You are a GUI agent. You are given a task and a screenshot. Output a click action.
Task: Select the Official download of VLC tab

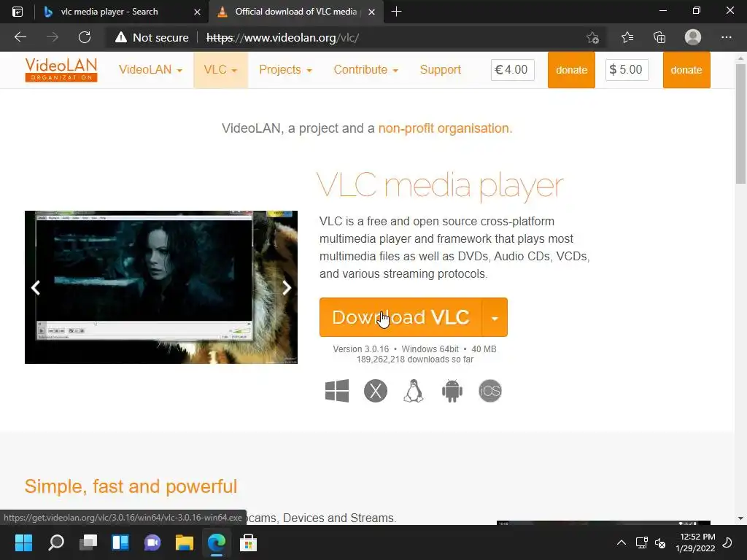tap(295, 12)
